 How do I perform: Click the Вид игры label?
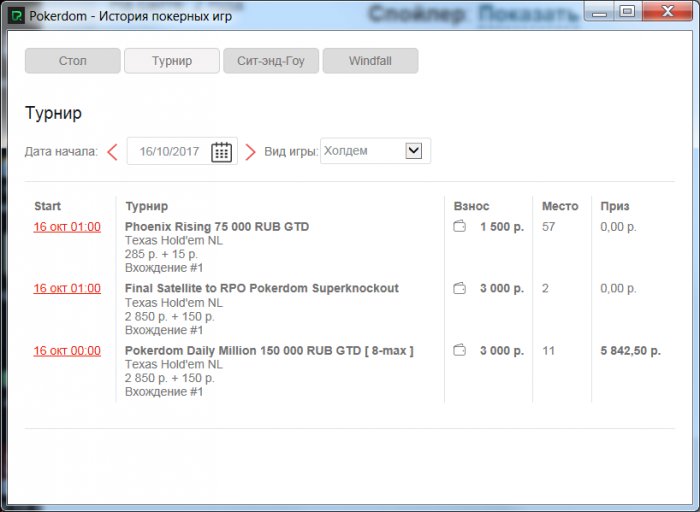pos(291,152)
